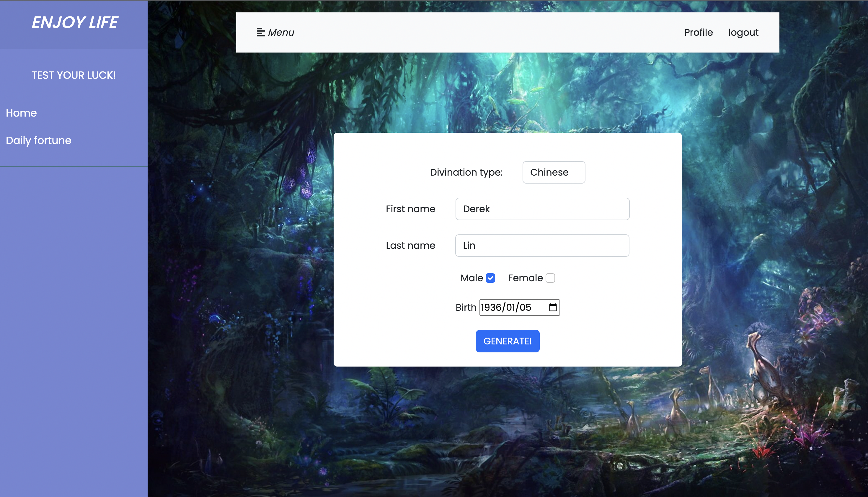Screen dimensions: 868x497
Task: Click the ENJOY LIFE logo title
Action: [74, 22]
